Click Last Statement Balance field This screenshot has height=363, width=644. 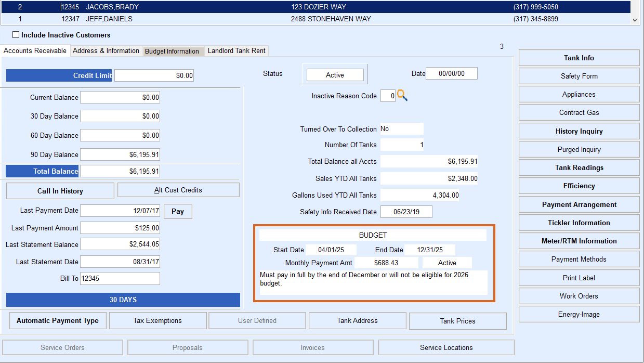click(x=120, y=244)
